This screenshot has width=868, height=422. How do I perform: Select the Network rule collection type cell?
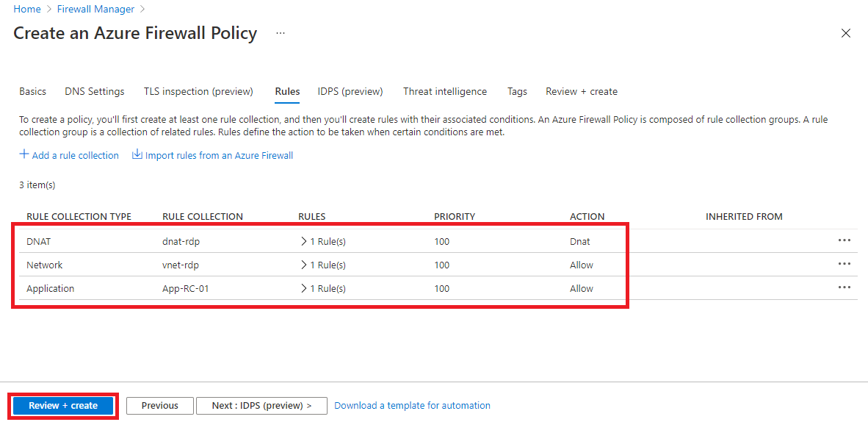(44, 265)
